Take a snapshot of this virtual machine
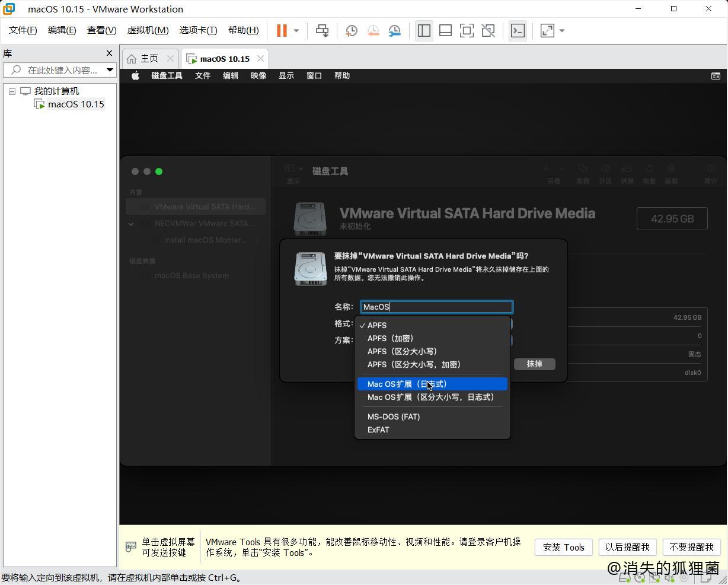Viewport: 728px width, 585px height. (x=352, y=30)
